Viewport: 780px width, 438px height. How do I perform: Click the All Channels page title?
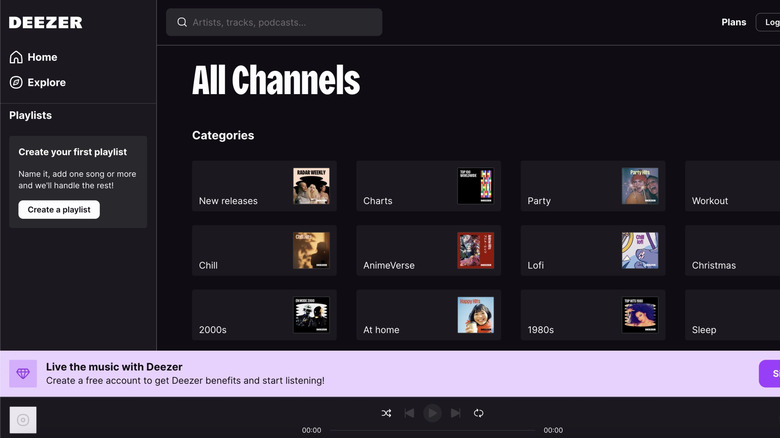click(x=276, y=80)
